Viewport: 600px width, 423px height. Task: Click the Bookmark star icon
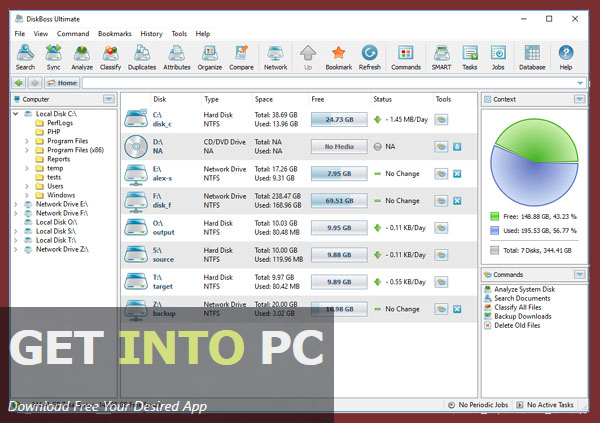(x=339, y=57)
